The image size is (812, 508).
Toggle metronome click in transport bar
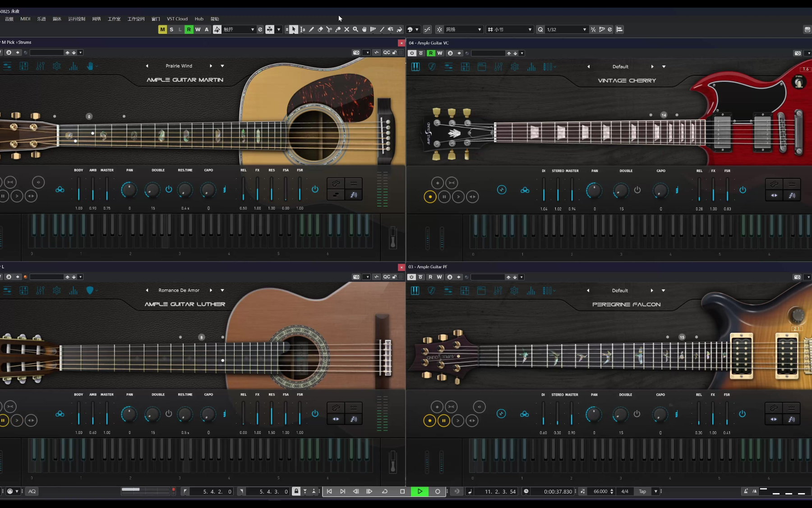[x=746, y=491]
